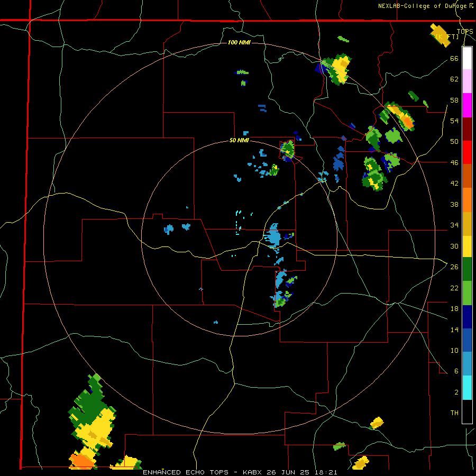Click the 62 legend value
The image size is (476, 476).
click(454, 79)
